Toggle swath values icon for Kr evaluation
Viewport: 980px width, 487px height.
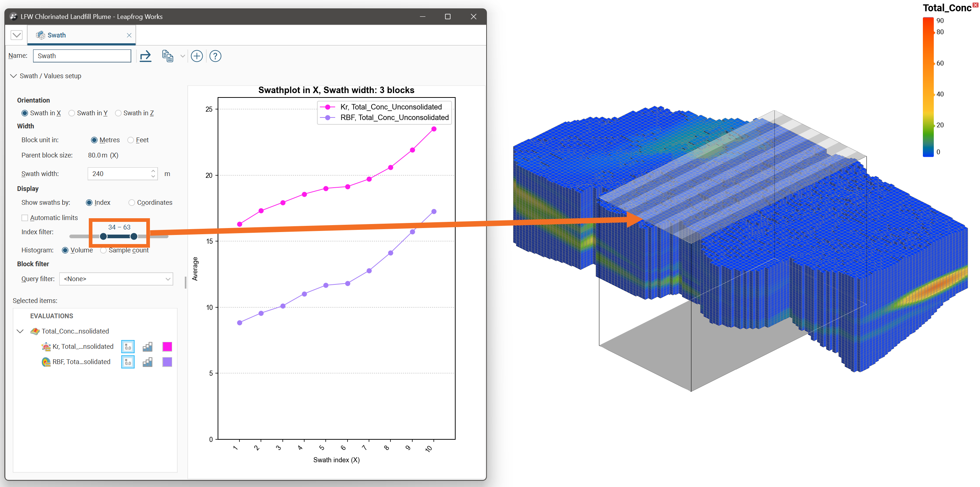128,347
